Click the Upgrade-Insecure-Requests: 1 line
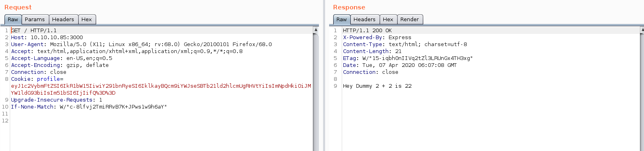This screenshot has height=151, width=644. point(57,100)
